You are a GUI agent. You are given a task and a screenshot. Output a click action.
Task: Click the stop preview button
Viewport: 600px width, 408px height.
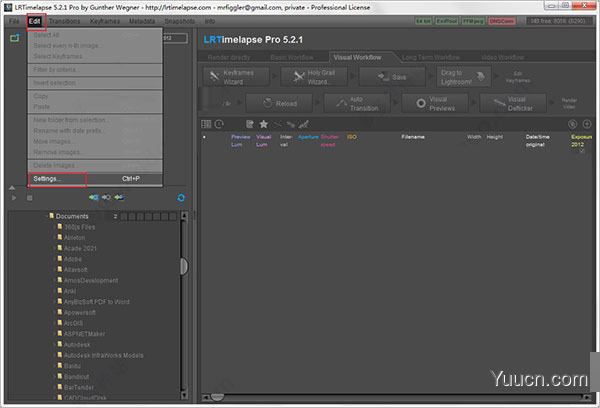pyautogui.click(x=29, y=198)
